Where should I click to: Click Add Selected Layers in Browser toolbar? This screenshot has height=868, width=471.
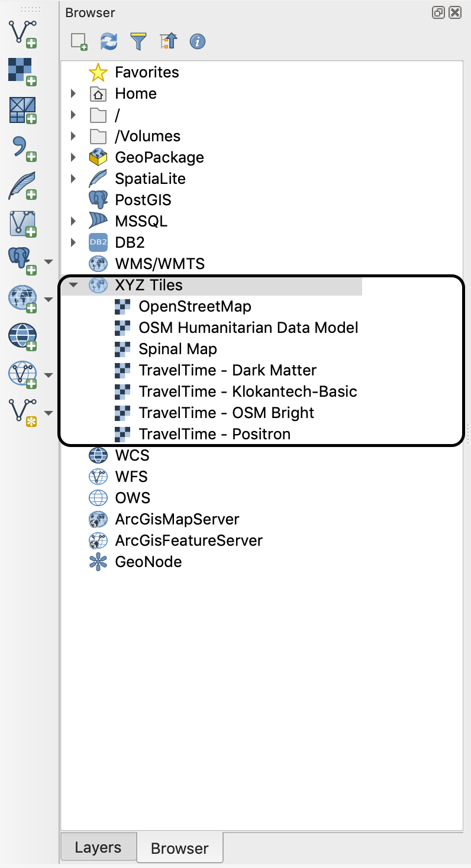click(x=79, y=41)
